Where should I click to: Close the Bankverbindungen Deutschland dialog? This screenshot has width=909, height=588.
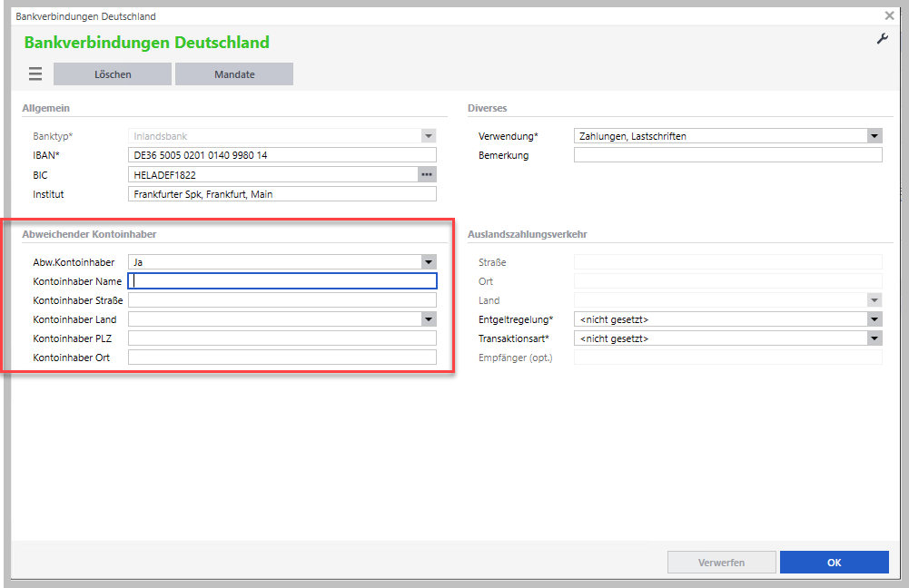889,15
